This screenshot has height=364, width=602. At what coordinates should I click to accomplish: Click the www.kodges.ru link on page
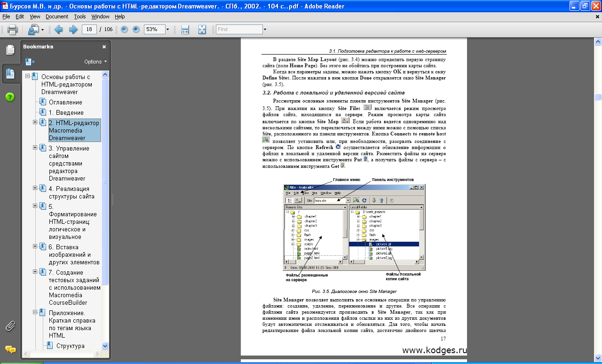point(434,350)
